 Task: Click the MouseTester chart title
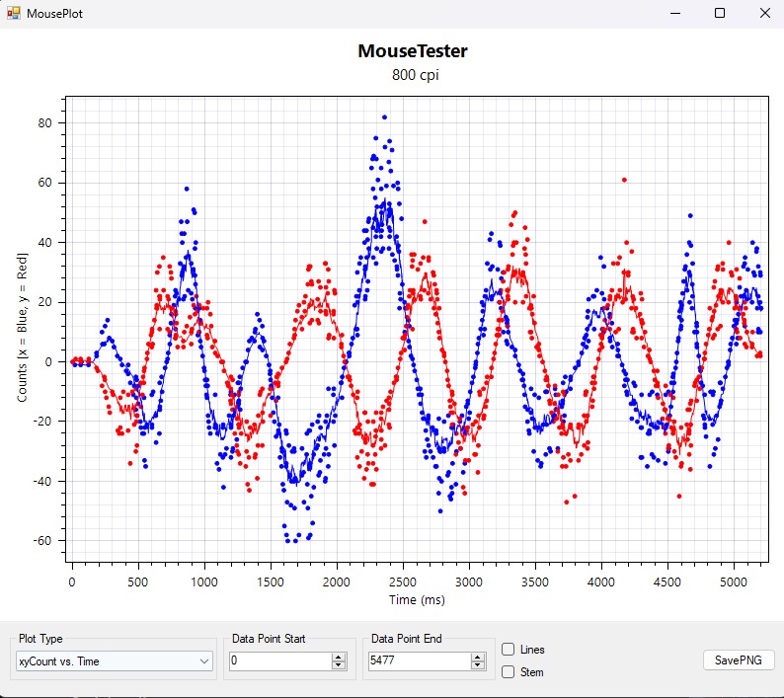[413, 51]
